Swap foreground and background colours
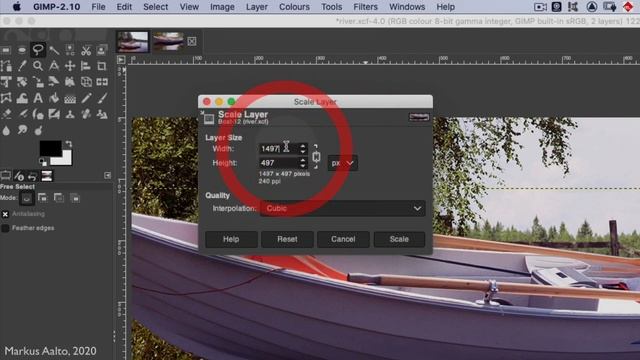The width and height of the screenshot is (640, 360). 69,144
